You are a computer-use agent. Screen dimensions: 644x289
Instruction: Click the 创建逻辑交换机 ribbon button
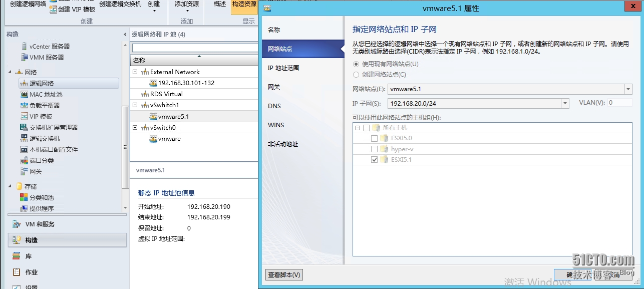click(120, 4)
